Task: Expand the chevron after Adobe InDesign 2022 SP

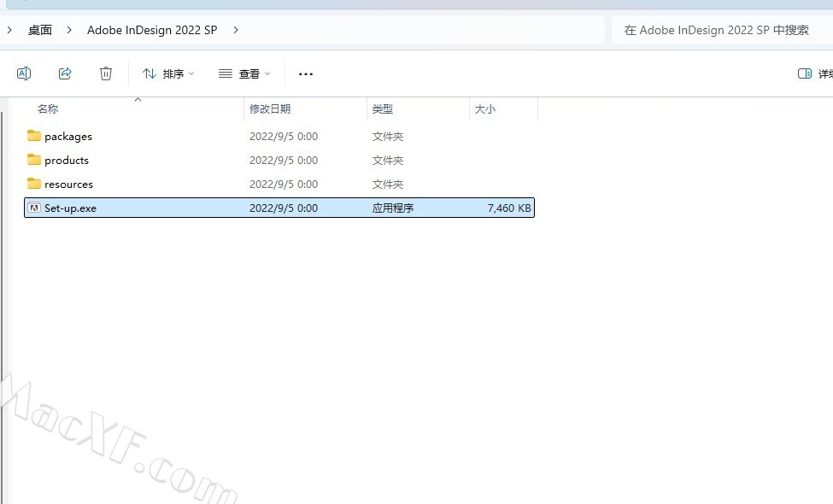Action: tap(236, 30)
